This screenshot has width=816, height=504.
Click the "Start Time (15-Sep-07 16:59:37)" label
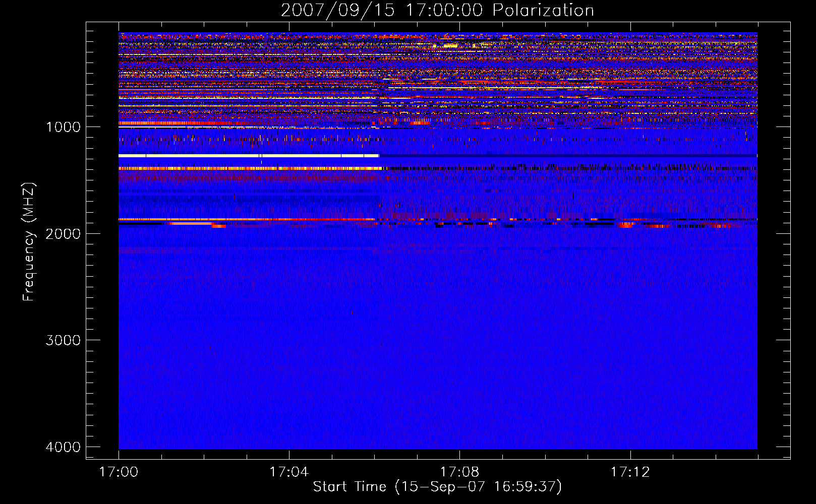(x=437, y=487)
